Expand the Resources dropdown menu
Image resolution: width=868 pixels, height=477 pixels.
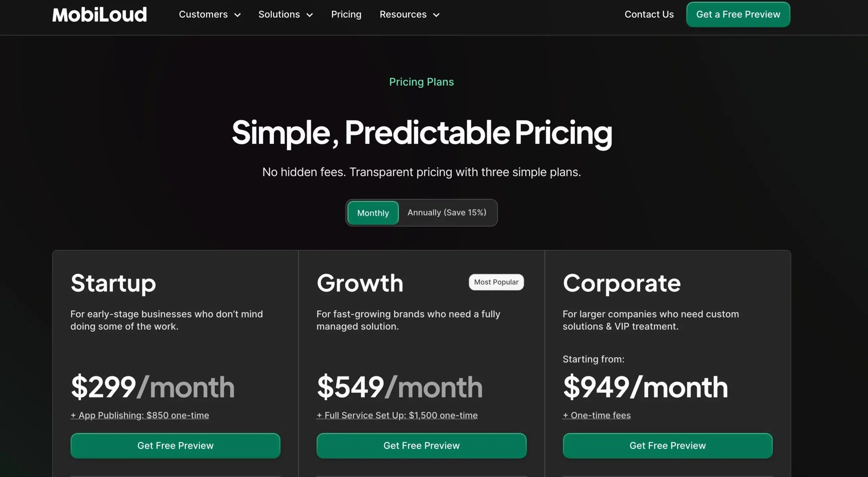pos(411,14)
